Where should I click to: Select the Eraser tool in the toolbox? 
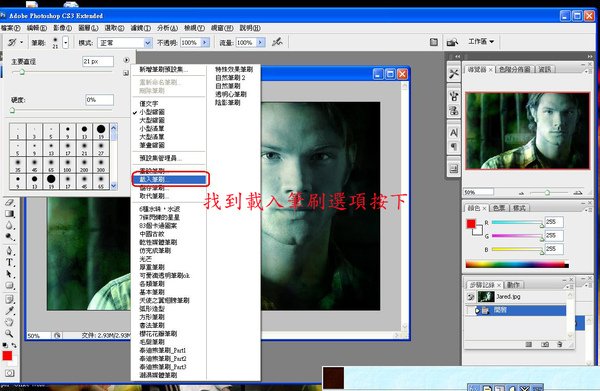[x=10, y=202]
